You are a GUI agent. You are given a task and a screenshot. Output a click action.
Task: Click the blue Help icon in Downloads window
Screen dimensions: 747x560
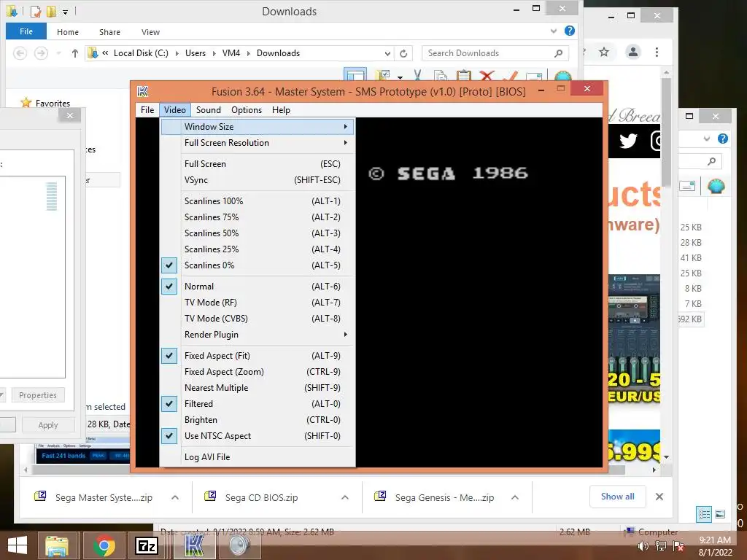(x=569, y=31)
